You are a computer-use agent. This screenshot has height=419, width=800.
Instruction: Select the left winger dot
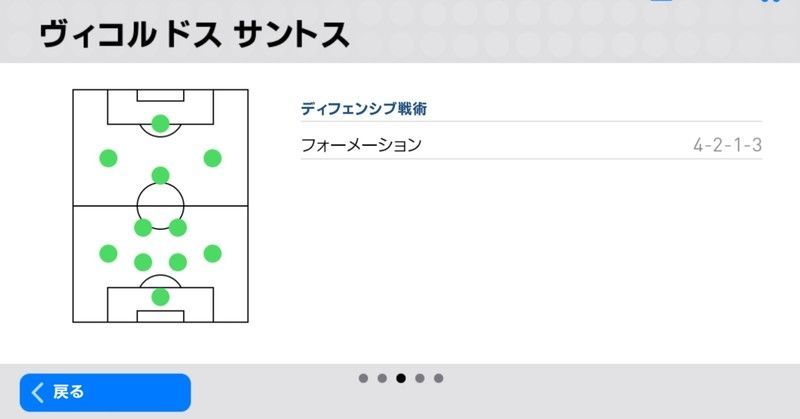108,158
